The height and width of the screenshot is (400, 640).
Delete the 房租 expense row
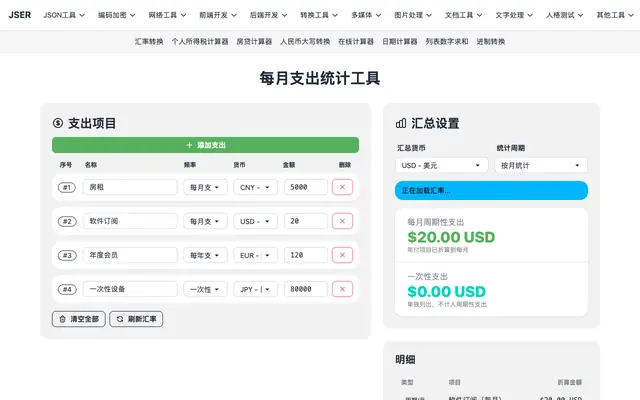pos(342,187)
